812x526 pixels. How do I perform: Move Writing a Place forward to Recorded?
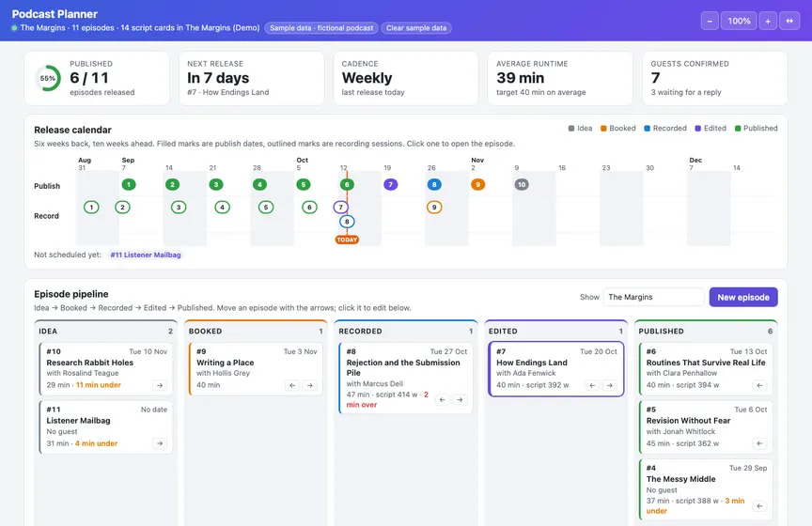(x=310, y=385)
